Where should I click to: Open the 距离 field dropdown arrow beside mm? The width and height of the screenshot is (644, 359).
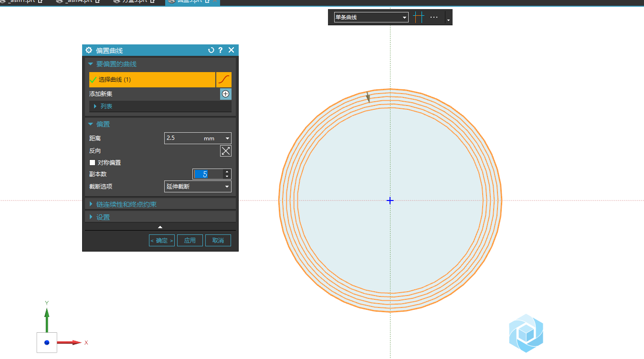coord(227,138)
